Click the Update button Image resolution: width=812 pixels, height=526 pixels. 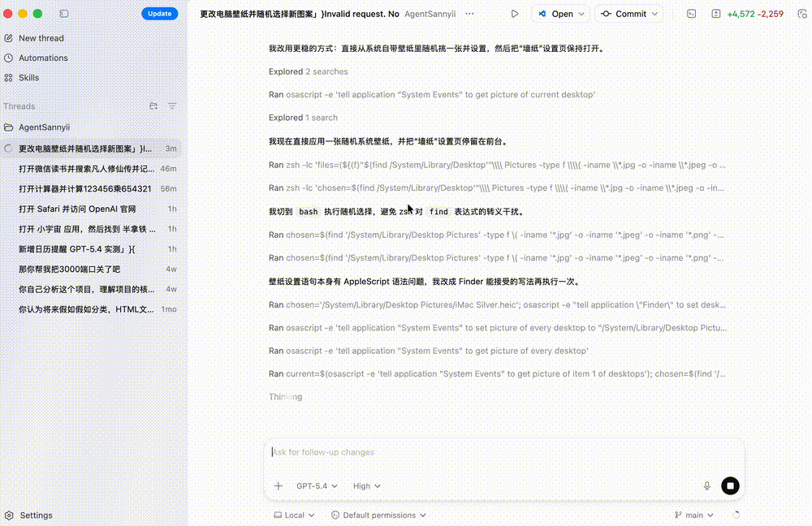click(158, 14)
